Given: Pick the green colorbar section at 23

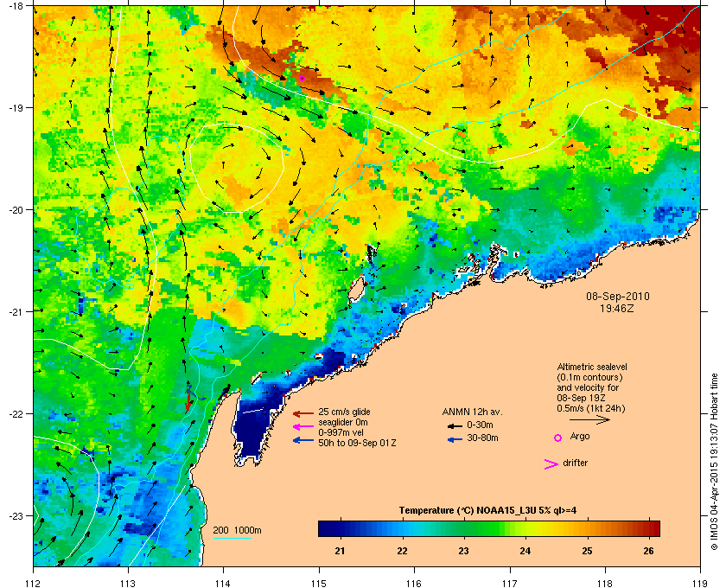Looking at the screenshot, I should point(463,528).
